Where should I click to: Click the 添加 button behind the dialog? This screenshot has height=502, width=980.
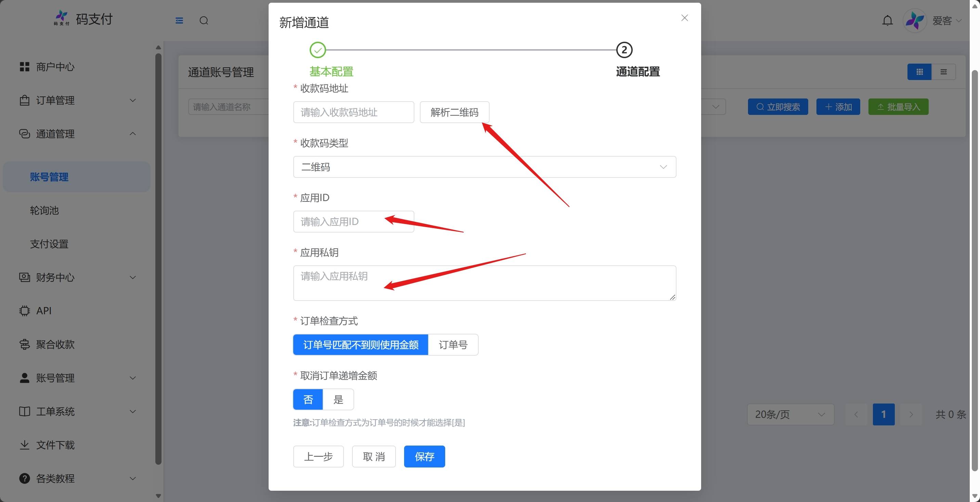(x=838, y=107)
